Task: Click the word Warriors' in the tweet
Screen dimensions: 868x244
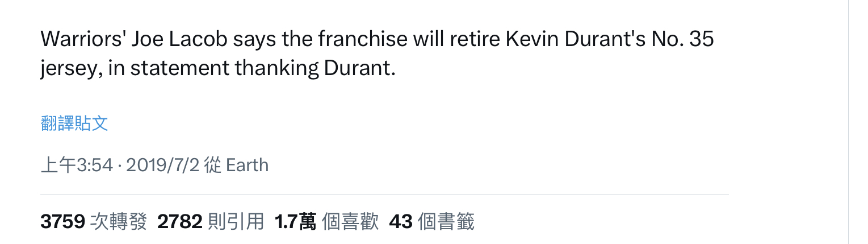Action: (x=82, y=39)
